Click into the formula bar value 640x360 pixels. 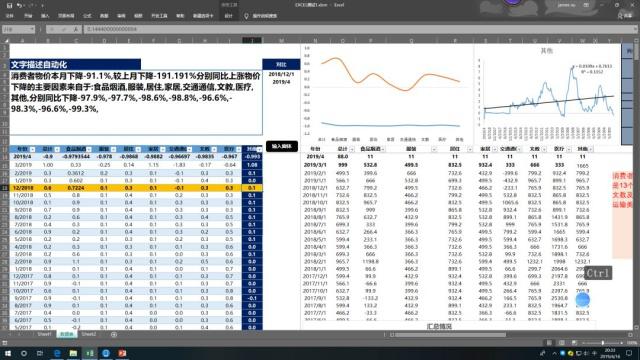pyautogui.click(x=359, y=29)
